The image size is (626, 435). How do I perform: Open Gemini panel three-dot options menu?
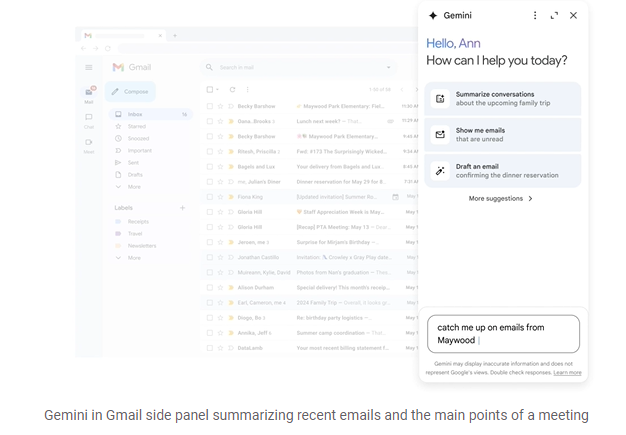point(535,16)
